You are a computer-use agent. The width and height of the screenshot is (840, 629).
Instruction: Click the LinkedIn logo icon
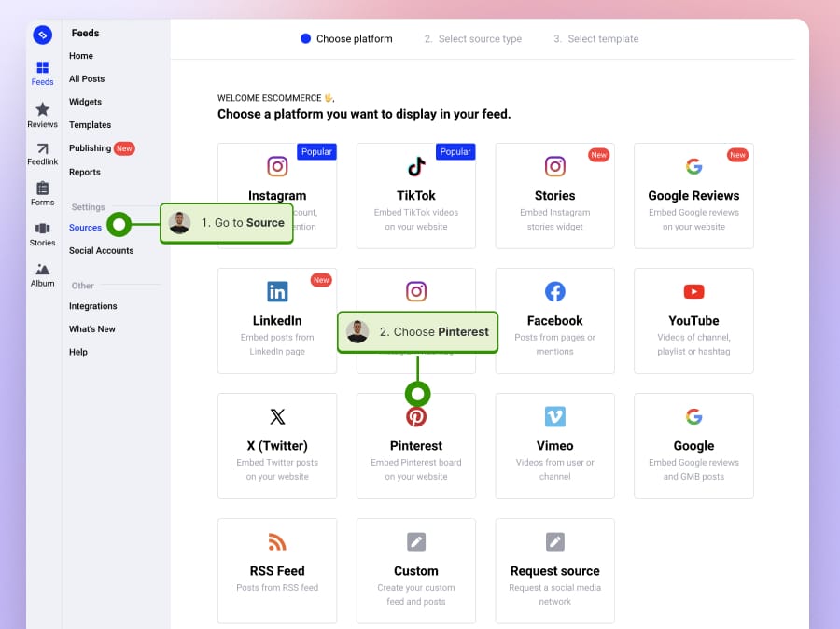277,291
